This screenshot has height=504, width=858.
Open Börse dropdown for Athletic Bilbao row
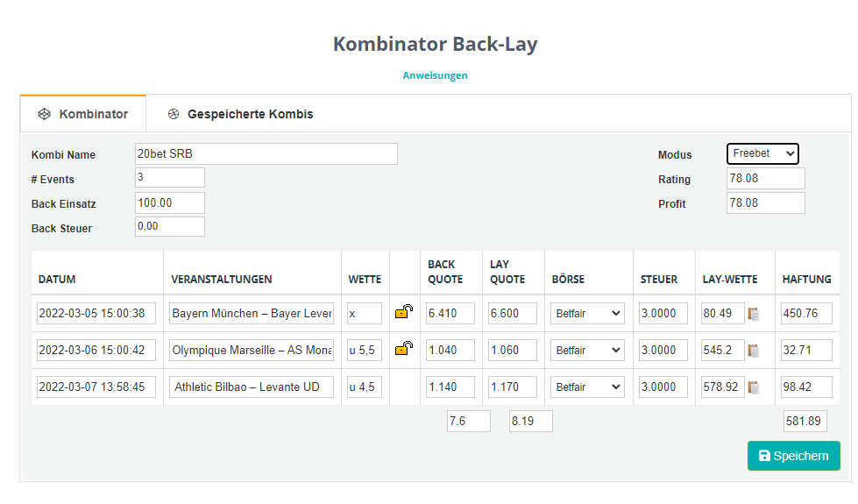(587, 387)
